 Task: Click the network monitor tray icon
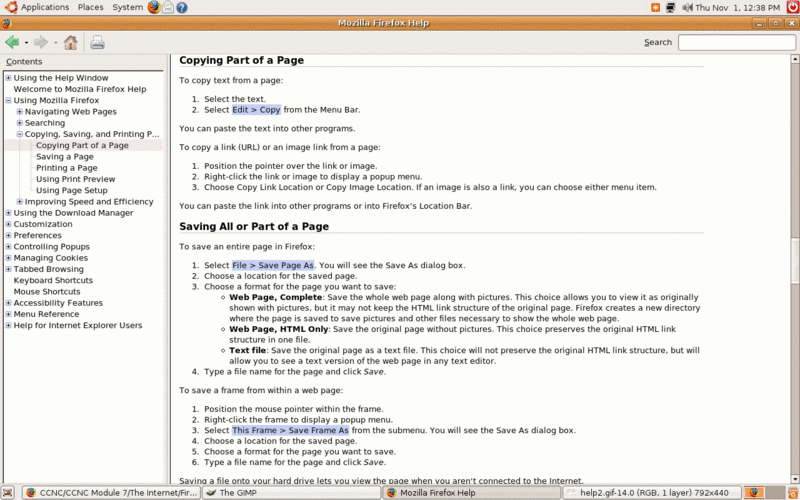tap(671, 8)
